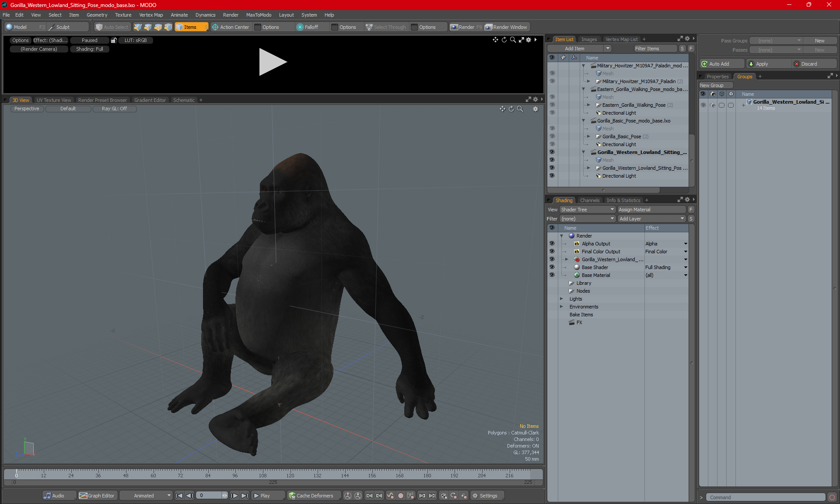Click the big play render preview button
The image size is (840, 504).
(x=273, y=62)
